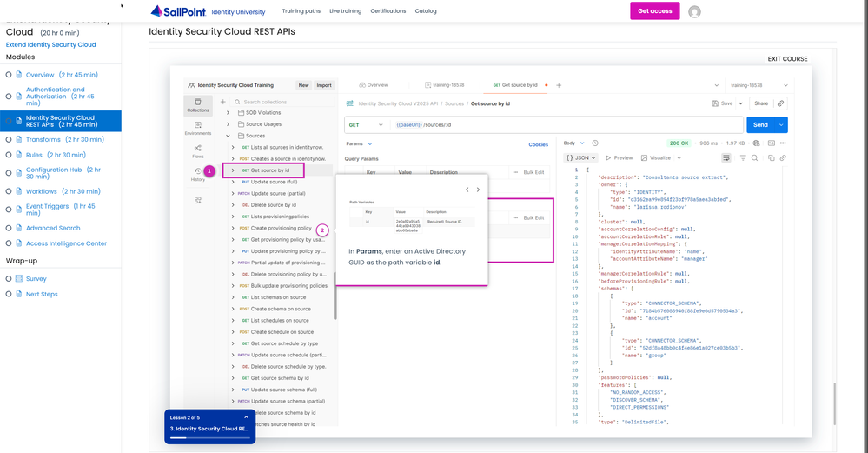Select the circle next to Configuration Hub
Viewport: 868px width, 453px height.
click(9, 173)
